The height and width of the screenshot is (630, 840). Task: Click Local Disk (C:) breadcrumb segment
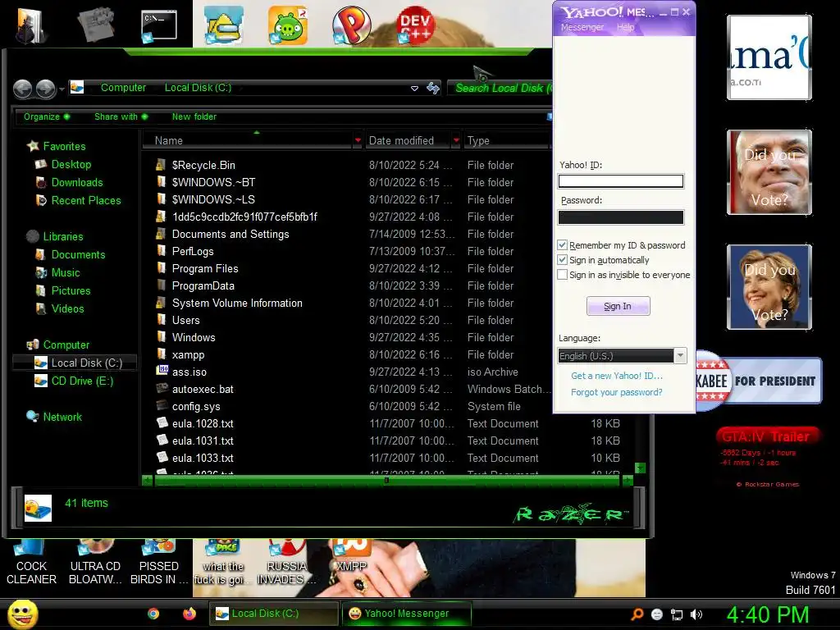(198, 87)
